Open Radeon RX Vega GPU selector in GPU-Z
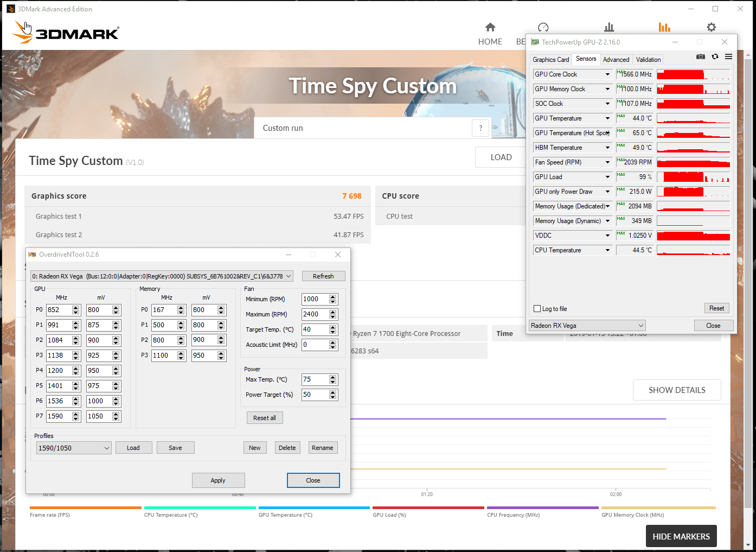The width and height of the screenshot is (756, 552). tap(587, 326)
